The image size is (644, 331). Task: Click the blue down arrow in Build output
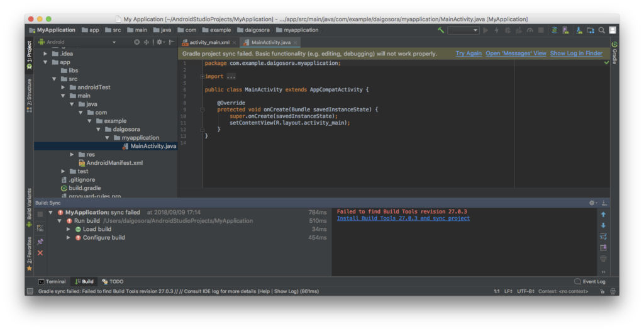pos(603,225)
